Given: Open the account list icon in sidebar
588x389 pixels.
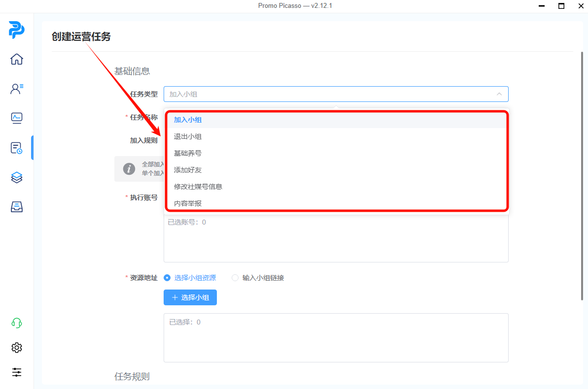Looking at the screenshot, I should [x=17, y=89].
